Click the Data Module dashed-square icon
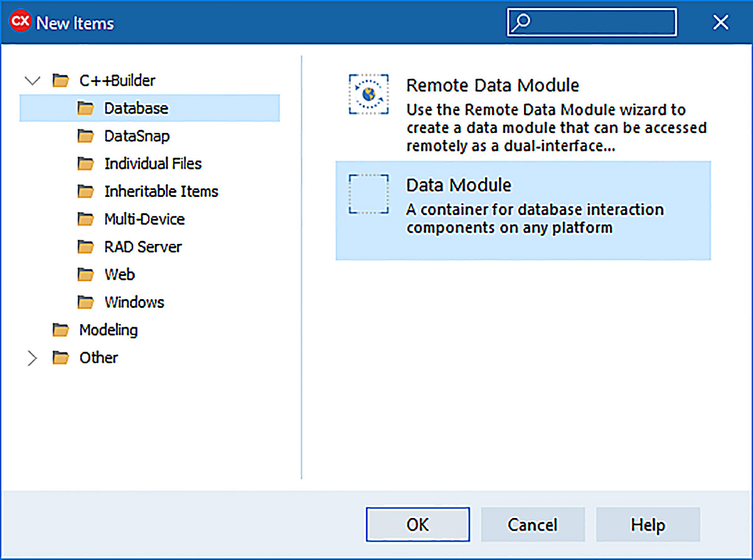 [x=368, y=194]
